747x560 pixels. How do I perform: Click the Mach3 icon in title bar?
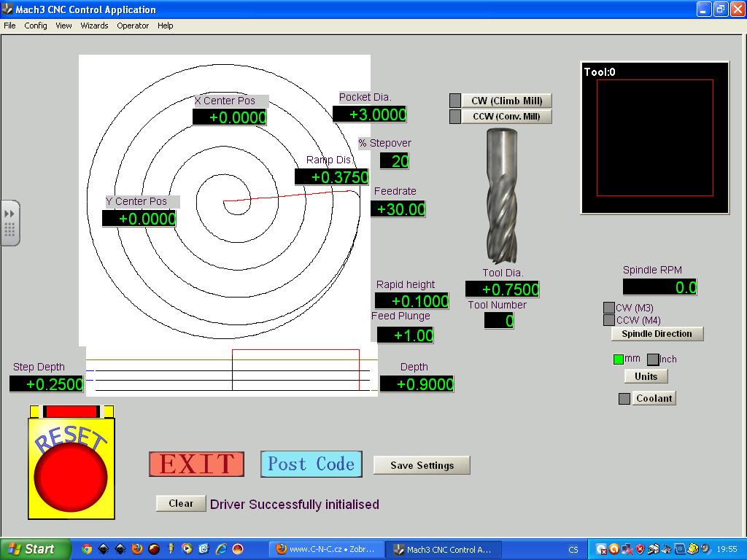click(7, 9)
